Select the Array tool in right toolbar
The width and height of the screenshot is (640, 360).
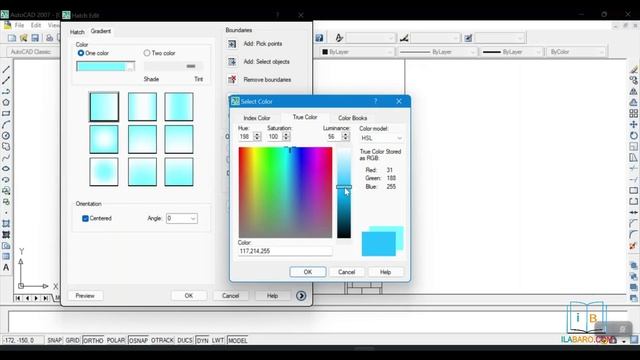(633, 113)
